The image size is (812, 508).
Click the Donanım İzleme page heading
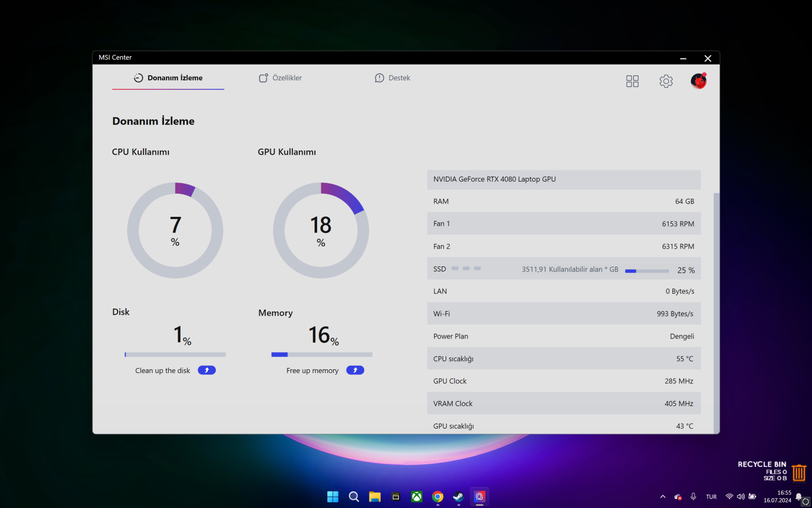[x=153, y=121]
